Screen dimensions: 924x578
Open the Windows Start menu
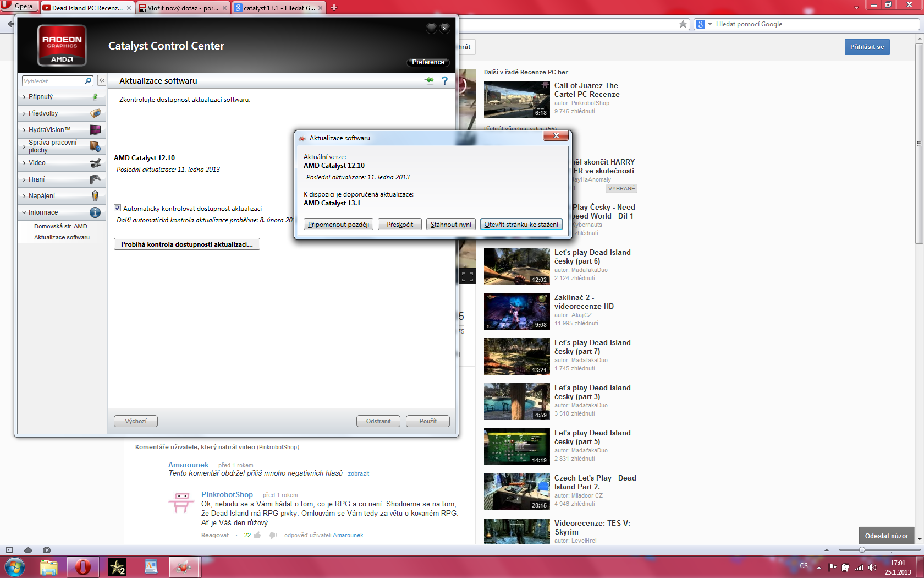[x=15, y=567]
